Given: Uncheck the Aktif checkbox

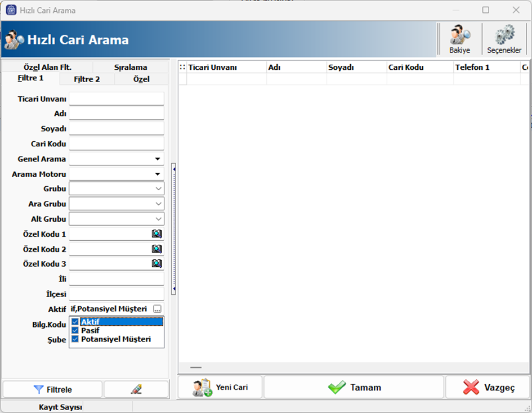Looking at the screenshot, I should [x=75, y=322].
